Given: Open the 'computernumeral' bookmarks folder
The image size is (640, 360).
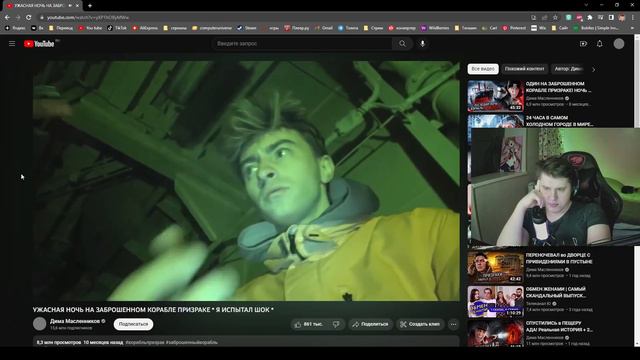Looking at the screenshot, I should click(x=212, y=28).
